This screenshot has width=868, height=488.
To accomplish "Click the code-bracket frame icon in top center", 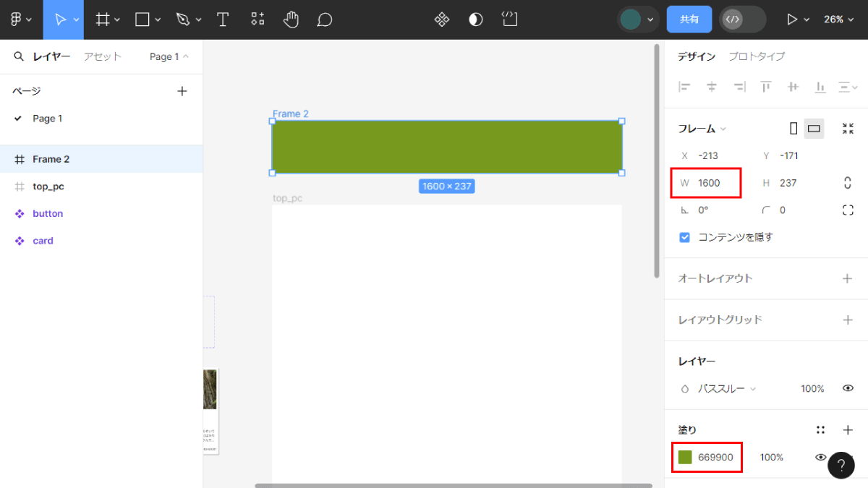I will tap(509, 19).
